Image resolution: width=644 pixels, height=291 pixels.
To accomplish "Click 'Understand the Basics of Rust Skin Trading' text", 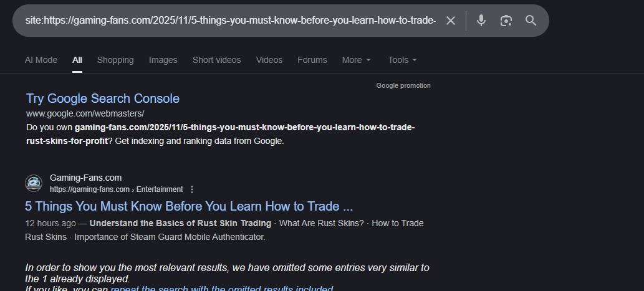I will point(180,223).
